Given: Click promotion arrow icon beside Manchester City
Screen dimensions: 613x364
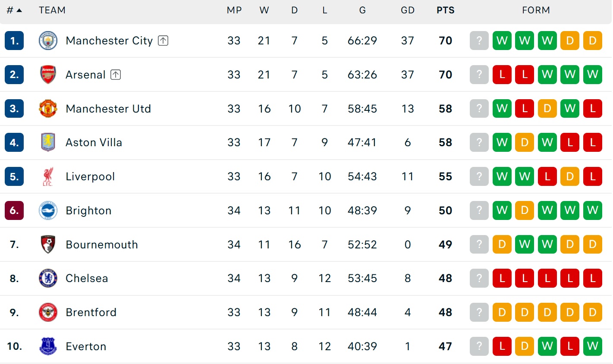Looking at the screenshot, I should (x=163, y=41).
